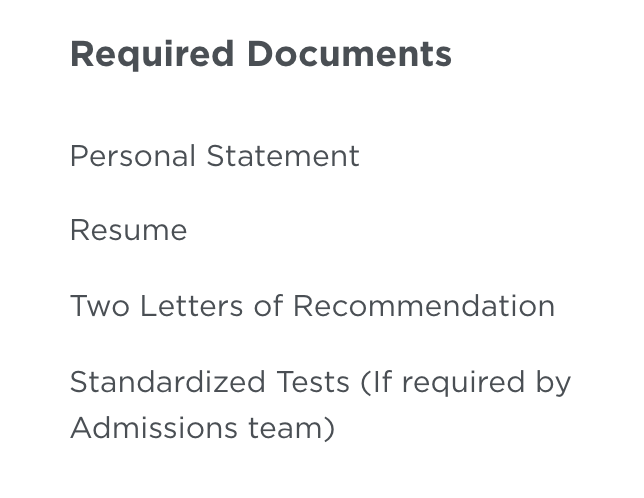Click the word "Letters"
This screenshot has height=498, width=644.
point(191,306)
